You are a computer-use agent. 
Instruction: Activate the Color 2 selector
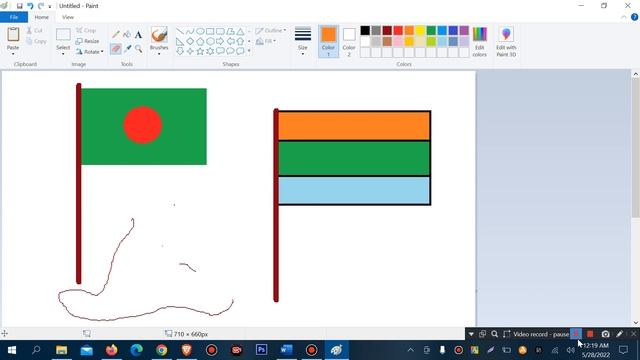click(x=349, y=41)
